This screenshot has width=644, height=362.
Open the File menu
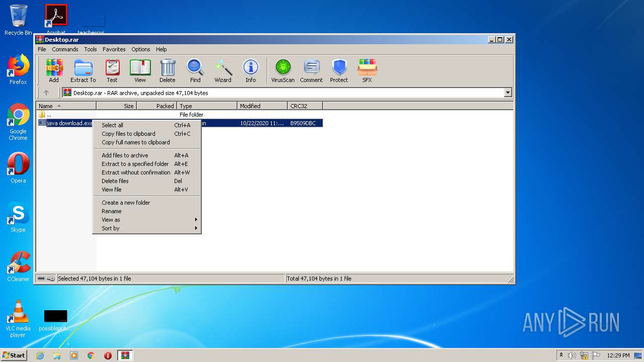pos(42,49)
